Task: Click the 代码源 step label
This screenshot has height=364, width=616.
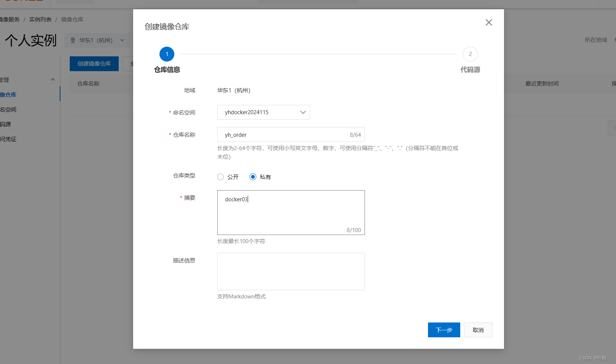Action: tap(470, 70)
